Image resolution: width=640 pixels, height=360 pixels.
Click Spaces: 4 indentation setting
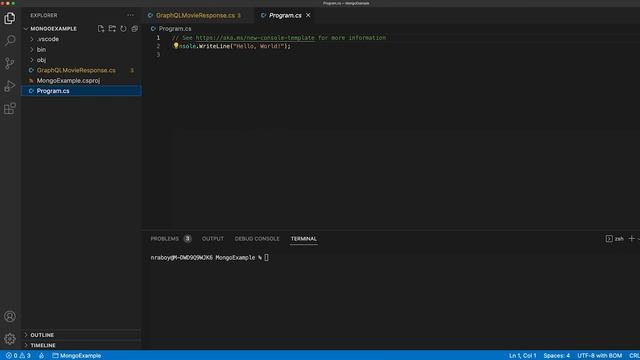tap(556, 356)
